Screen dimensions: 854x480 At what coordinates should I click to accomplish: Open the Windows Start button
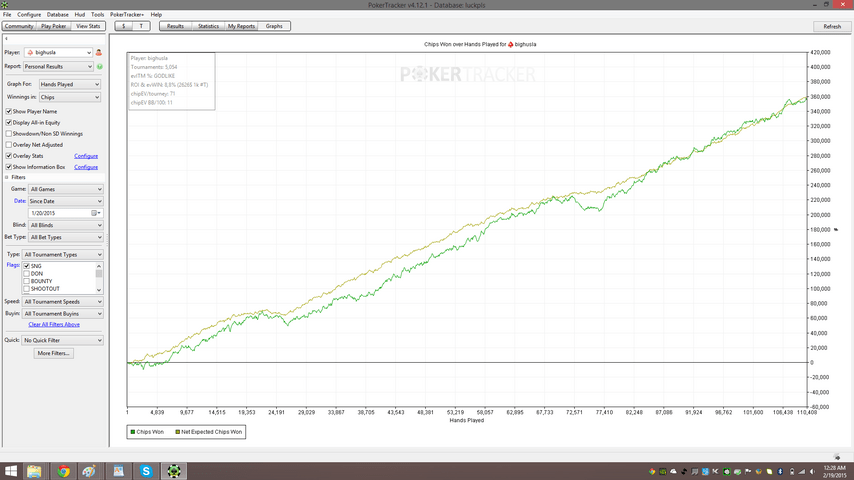[x=11, y=471]
